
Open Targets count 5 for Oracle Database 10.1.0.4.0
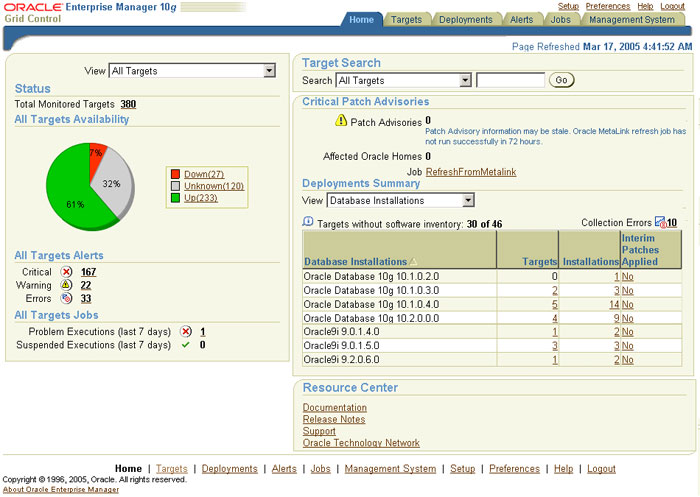click(554, 305)
